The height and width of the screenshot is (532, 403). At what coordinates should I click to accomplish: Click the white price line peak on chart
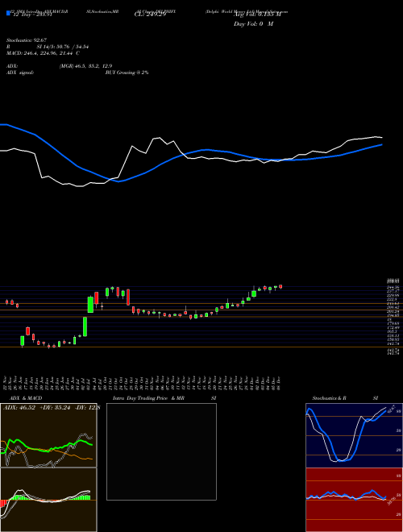click(159, 138)
